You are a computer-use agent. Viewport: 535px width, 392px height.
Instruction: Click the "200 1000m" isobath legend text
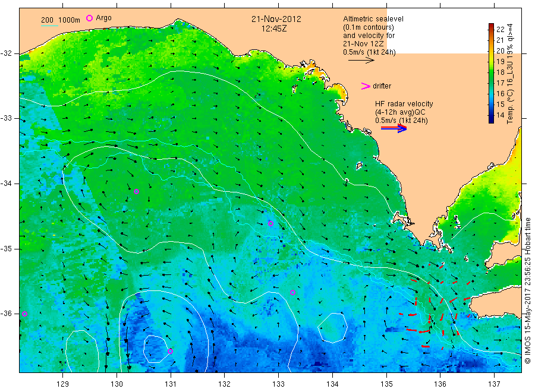(x=61, y=20)
